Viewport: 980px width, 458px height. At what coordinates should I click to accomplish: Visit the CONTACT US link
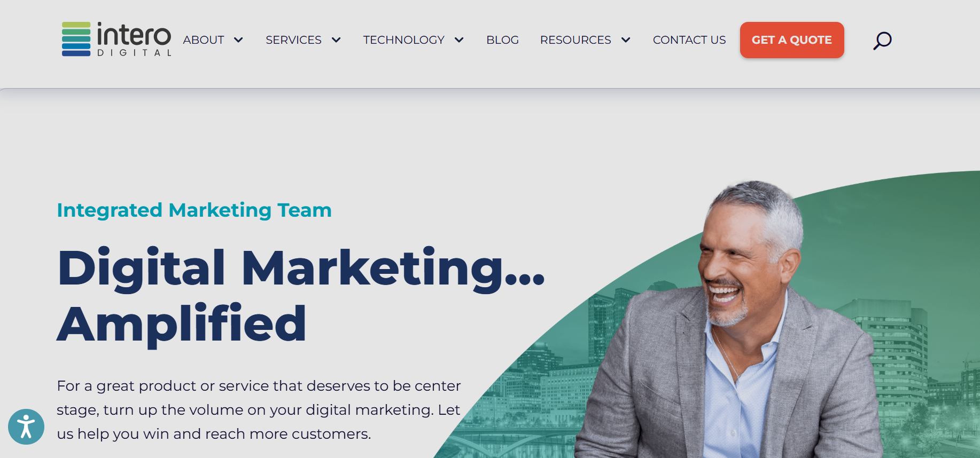(x=689, y=40)
